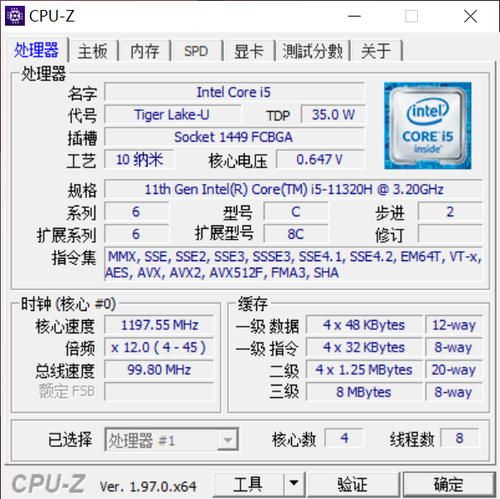
Task: Click the 确定 button
Action: (449, 484)
